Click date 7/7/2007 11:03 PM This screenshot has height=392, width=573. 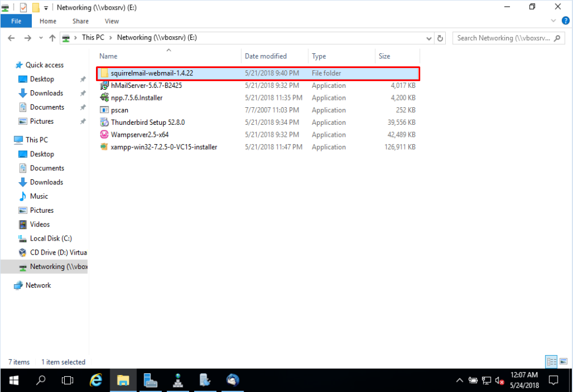[x=272, y=110]
